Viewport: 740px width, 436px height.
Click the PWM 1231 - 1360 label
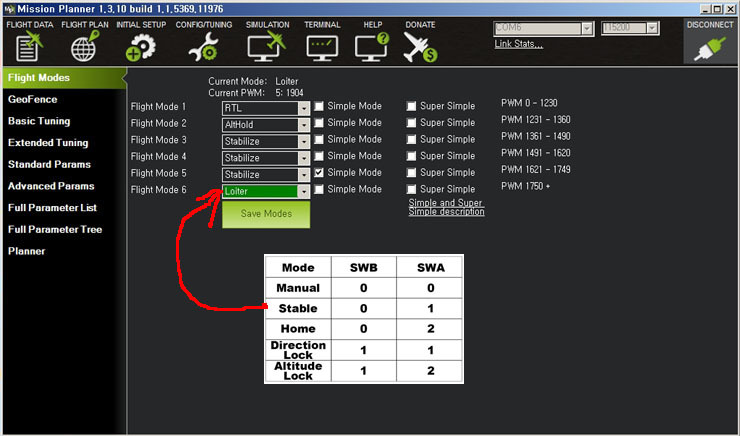pyautogui.click(x=536, y=120)
